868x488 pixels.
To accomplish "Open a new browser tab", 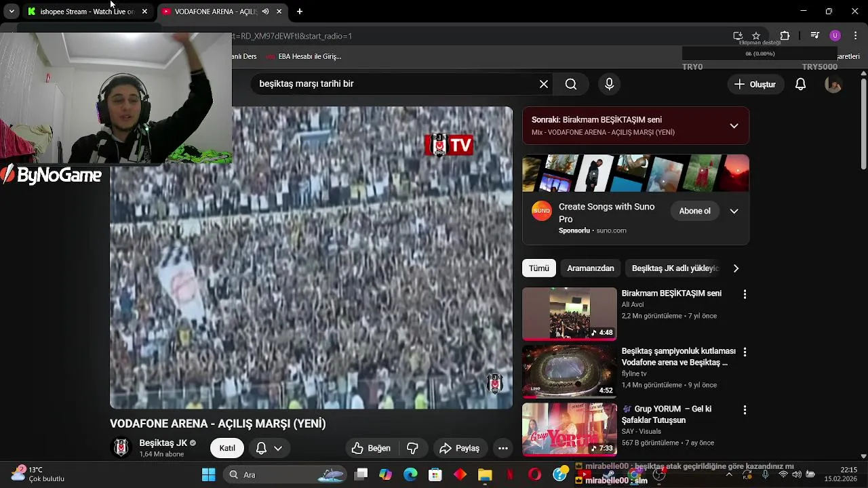I will click(x=300, y=12).
